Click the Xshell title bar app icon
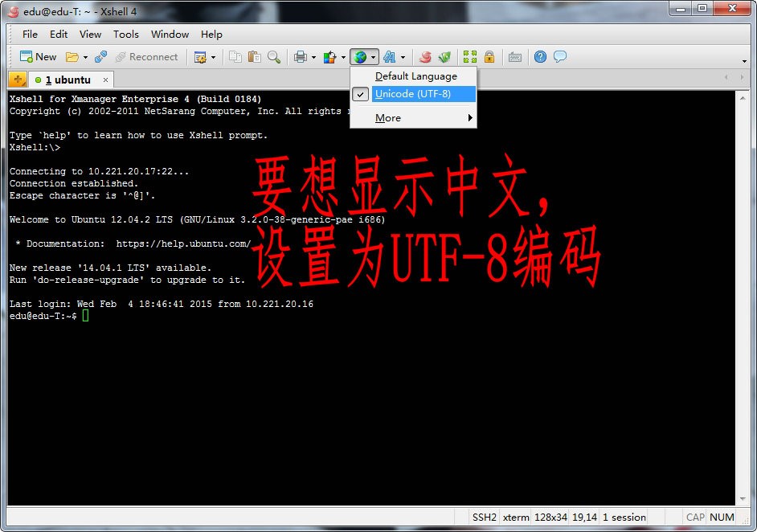 [x=14, y=11]
